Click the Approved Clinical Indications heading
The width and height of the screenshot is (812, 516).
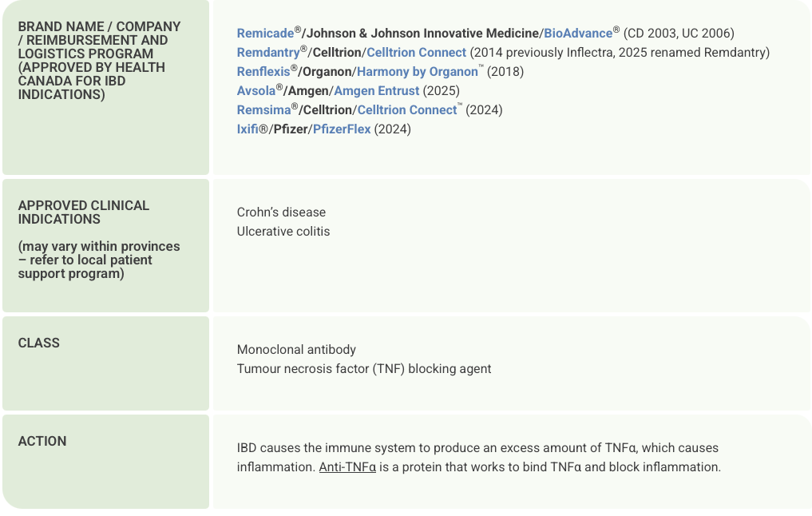pos(84,212)
